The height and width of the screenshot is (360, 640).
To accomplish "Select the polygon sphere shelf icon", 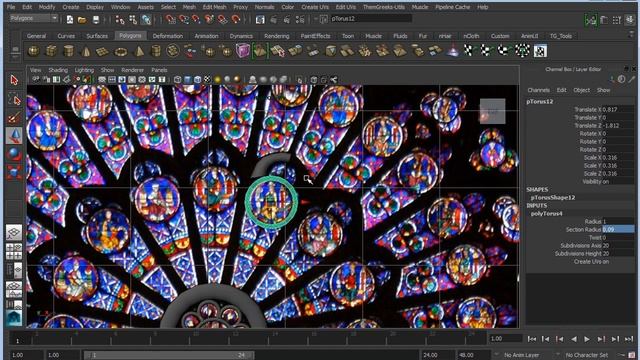I will point(33,51).
